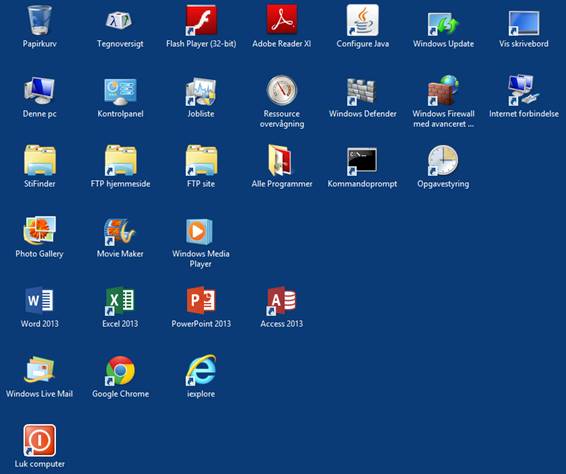This screenshot has width=566, height=474.
Task: Click the Ressource overvågning gauge icon
Action: click(282, 90)
